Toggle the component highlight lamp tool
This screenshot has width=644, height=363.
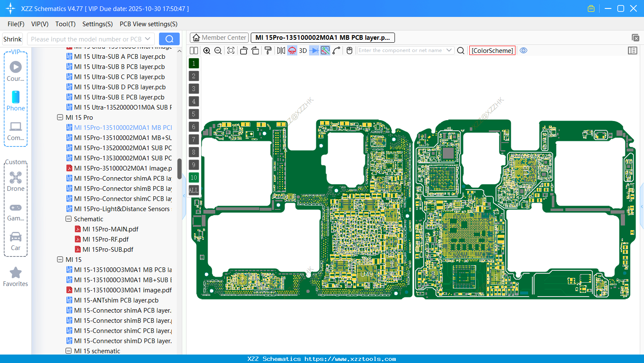point(293,50)
